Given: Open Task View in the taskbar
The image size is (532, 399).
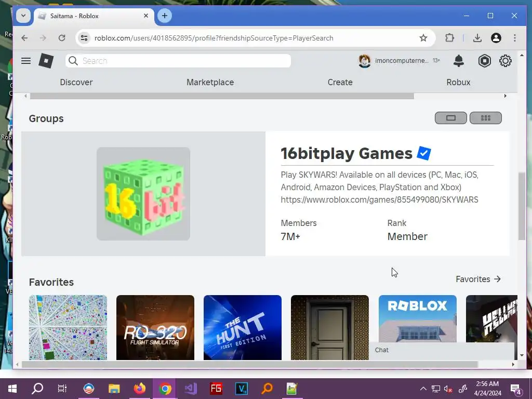Looking at the screenshot, I should tap(62, 389).
